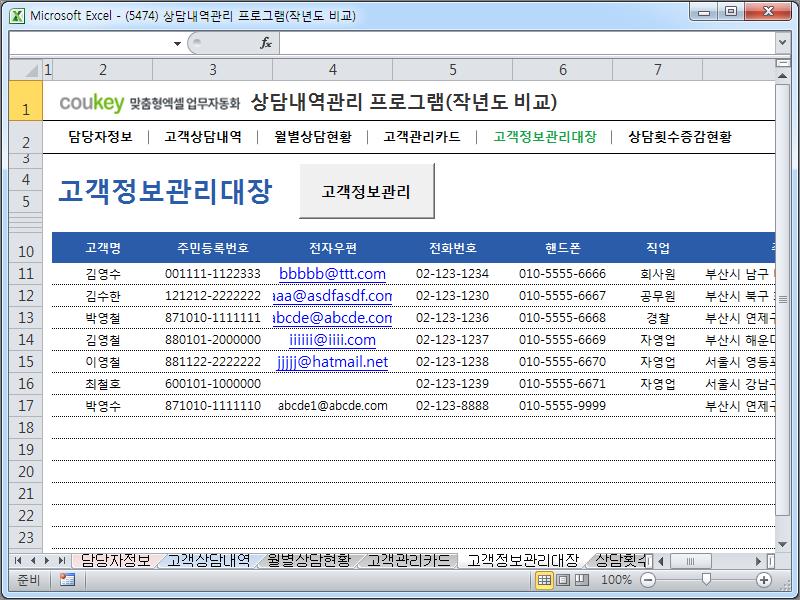Click the 핸드폰 header cell

562,248
